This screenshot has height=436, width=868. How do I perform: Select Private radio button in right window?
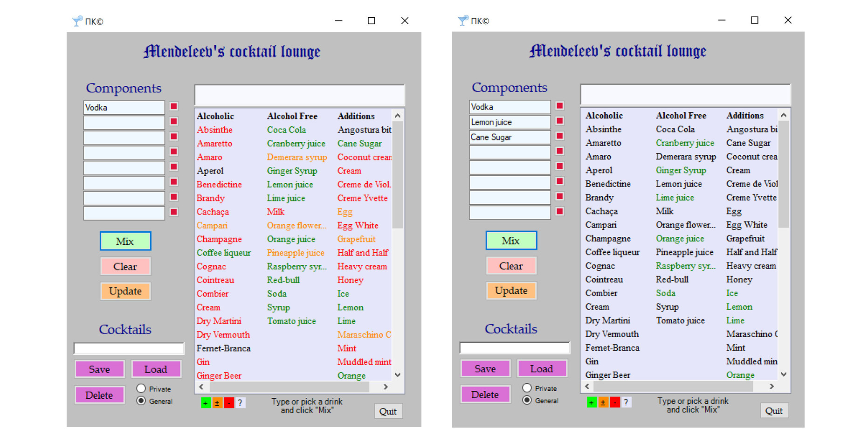coord(527,388)
